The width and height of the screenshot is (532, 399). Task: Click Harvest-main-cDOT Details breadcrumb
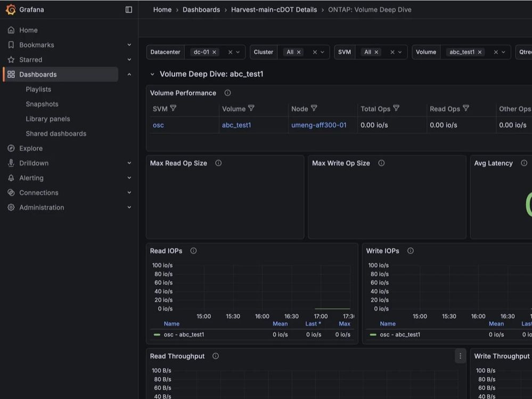(x=274, y=10)
